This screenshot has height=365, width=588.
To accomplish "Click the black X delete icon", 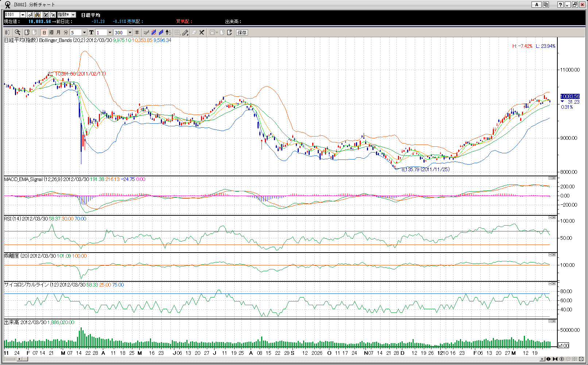I will (x=202, y=32).
